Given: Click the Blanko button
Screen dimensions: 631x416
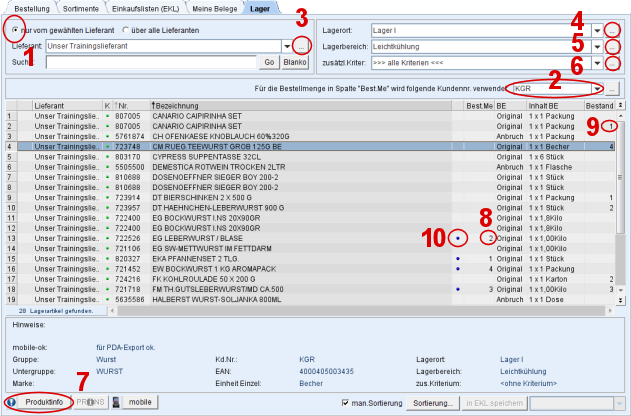Looking at the screenshot, I should tap(295, 62).
